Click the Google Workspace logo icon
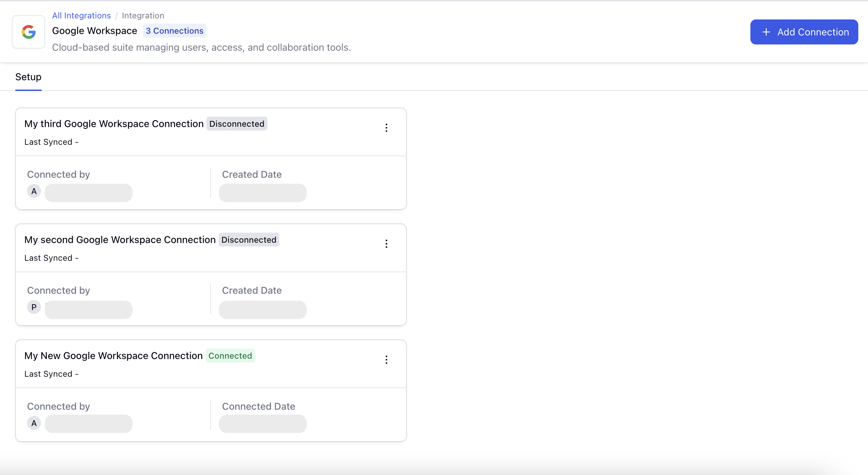868x475 pixels. (x=28, y=32)
